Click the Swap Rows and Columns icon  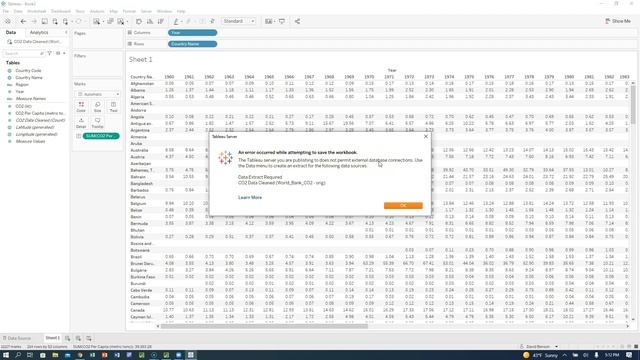coord(139,21)
